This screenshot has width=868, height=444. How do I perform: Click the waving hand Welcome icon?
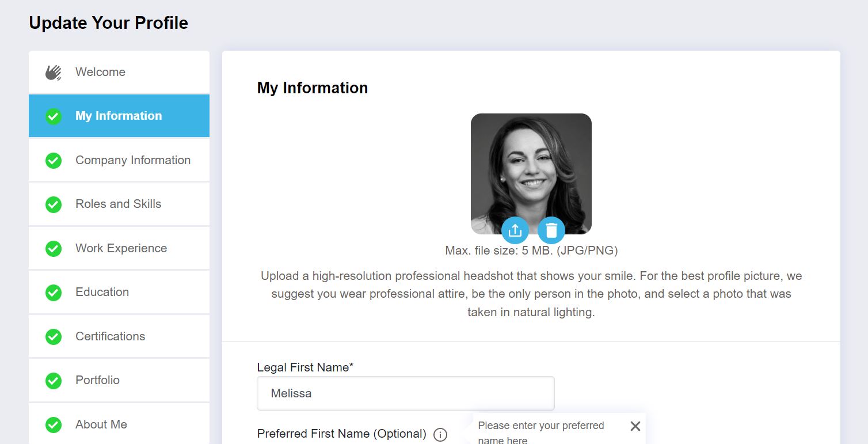click(53, 71)
